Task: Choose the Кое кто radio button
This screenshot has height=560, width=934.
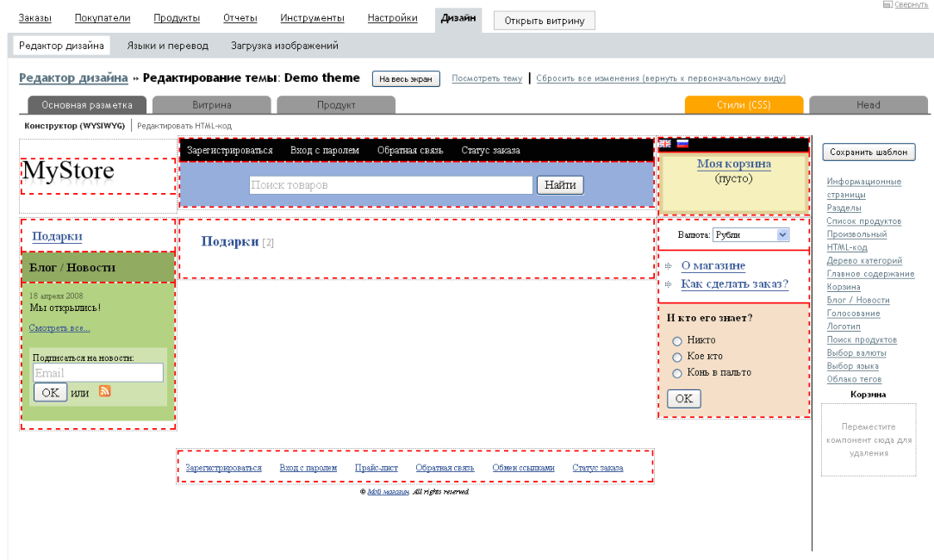Action: click(x=676, y=357)
